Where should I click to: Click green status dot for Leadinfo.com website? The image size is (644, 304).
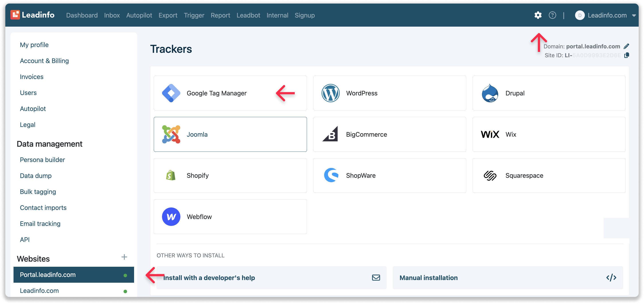point(125,291)
